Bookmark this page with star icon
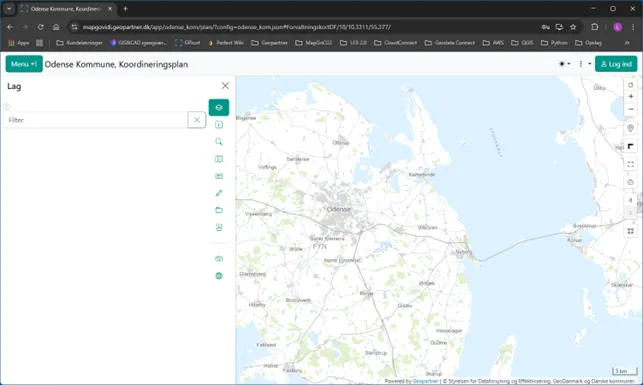This screenshot has height=385, width=643. point(573,27)
